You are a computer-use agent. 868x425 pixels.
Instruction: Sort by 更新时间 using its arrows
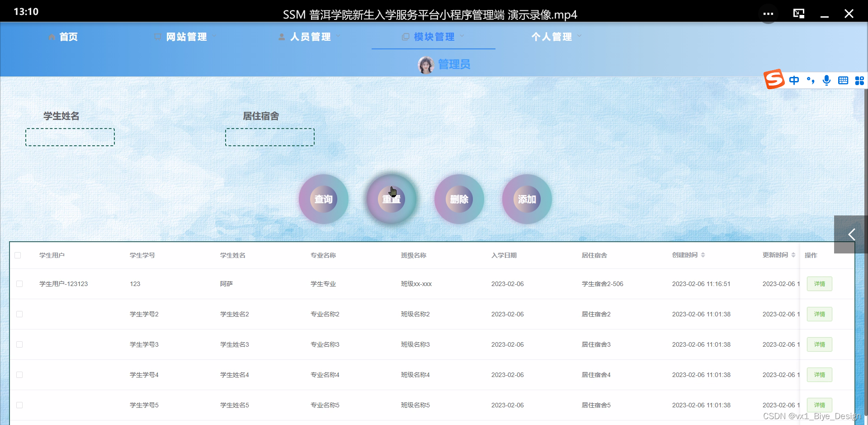coord(793,255)
